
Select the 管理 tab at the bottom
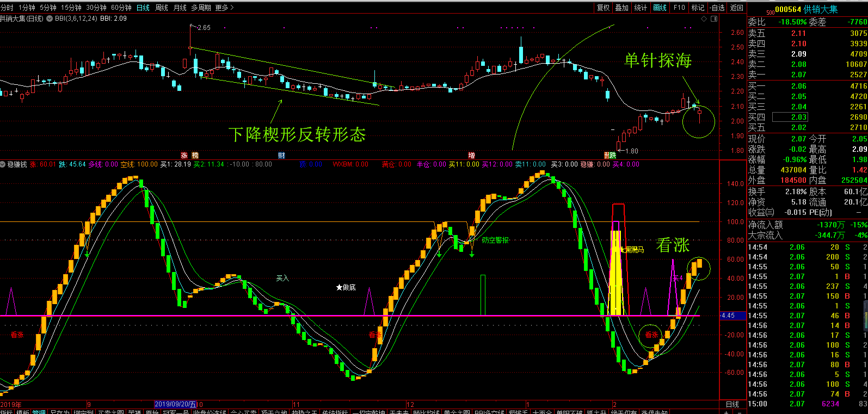coord(39,412)
